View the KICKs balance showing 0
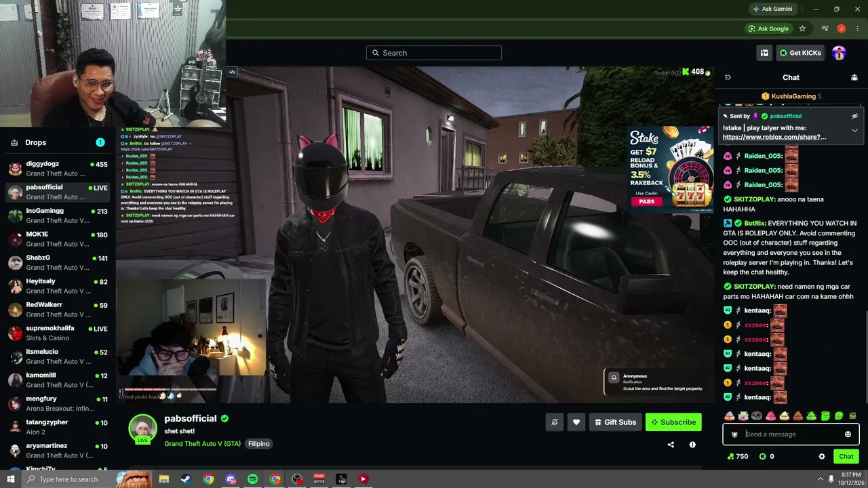 click(x=766, y=457)
